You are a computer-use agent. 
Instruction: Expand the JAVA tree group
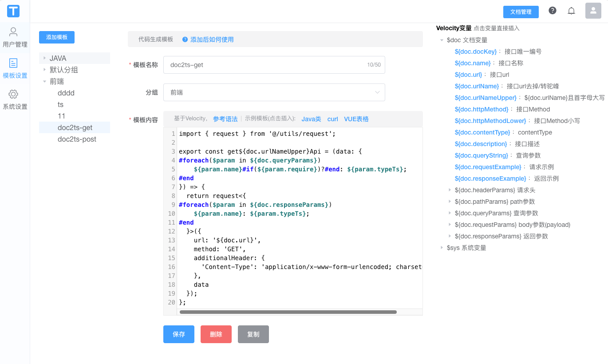(x=45, y=58)
